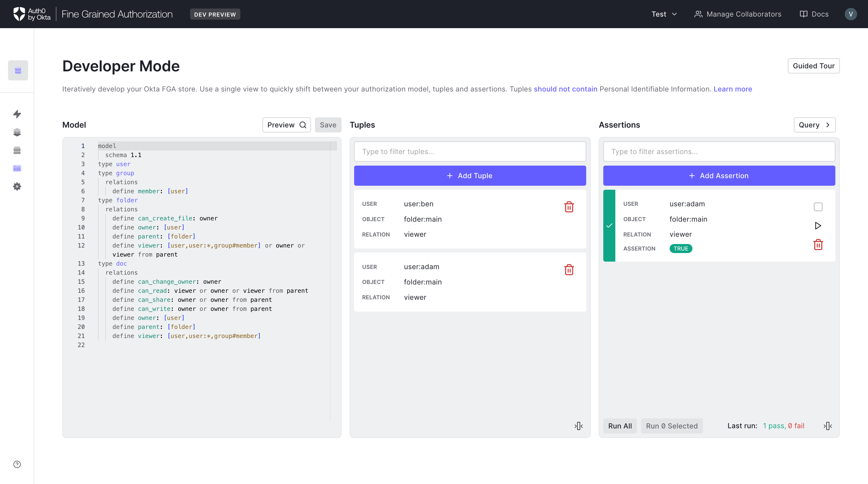
Task: Select the user:adam assertion checkbox
Action: pyautogui.click(x=818, y=207)
